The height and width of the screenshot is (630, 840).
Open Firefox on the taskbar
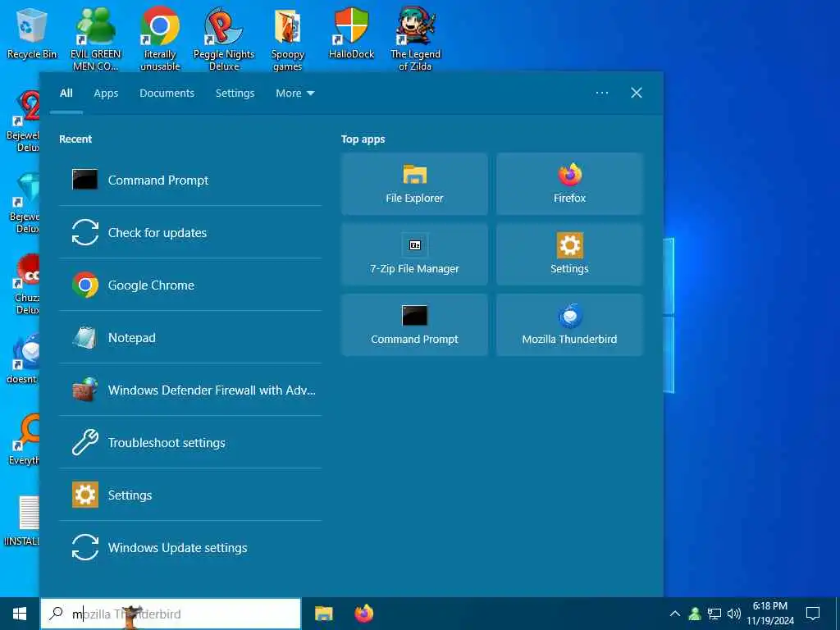(x=364, y=614)
